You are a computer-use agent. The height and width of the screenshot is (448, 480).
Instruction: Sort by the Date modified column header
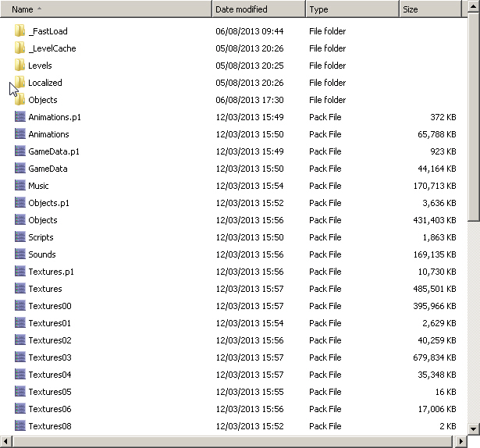(x=258, y=9)
